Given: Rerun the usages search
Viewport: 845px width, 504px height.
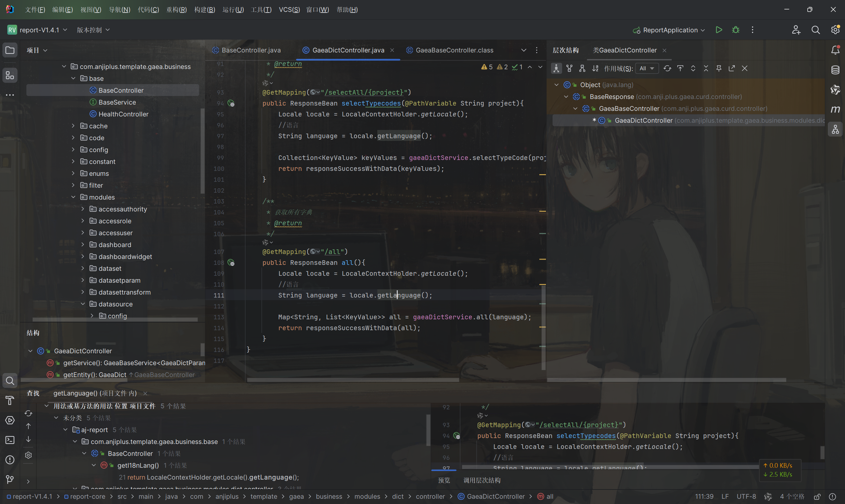Looking at the screenshot, I should (x=28, y=413).
